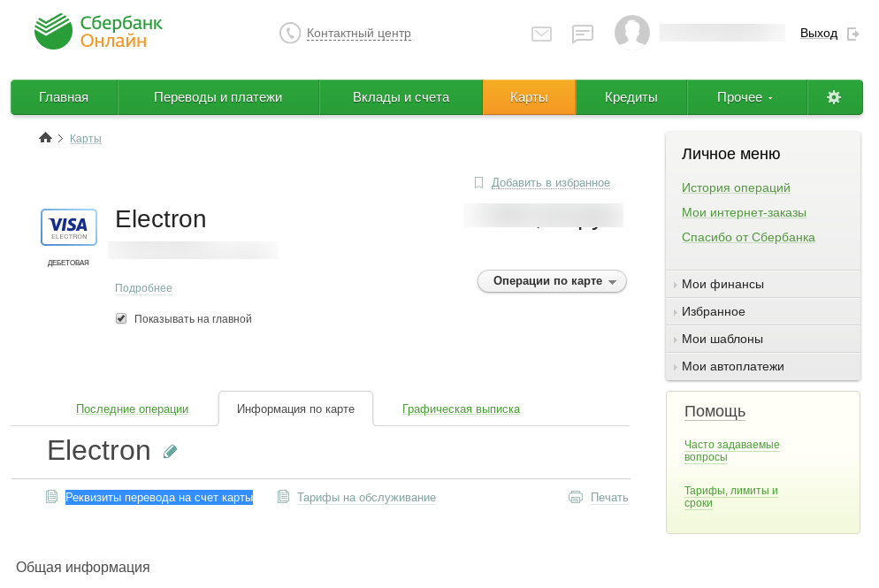This screenshot has height=588, width=879.
Task: Click the Печать link
Action: (x=609, y=497)
